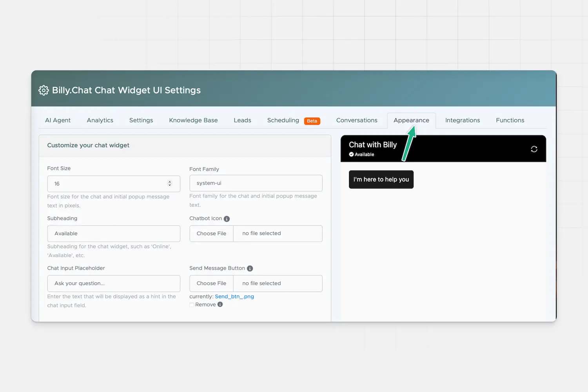Click the 'Subheading' label
Image resolution: width=588 pixels, height=392 pixels.
[x=62, y=218]
